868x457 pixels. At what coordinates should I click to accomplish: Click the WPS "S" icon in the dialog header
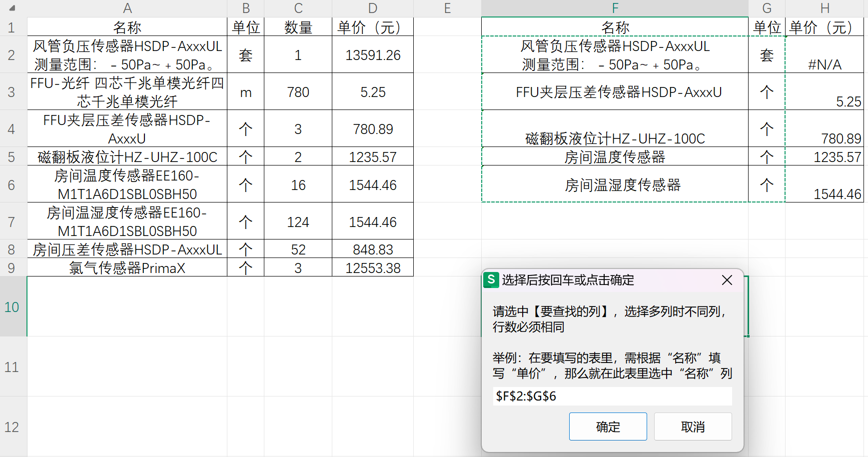point(493,280)
